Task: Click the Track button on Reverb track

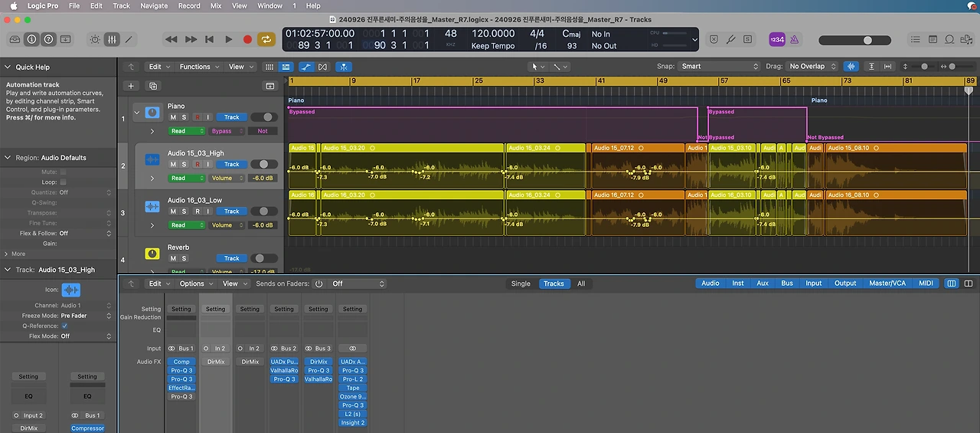Action: (x=231, y=258)
